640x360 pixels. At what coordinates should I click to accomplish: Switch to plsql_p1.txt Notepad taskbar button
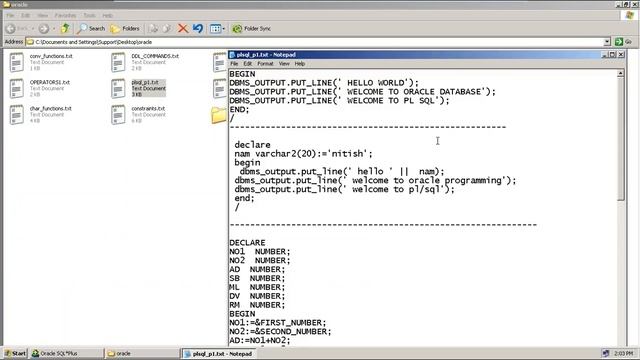[x=218, y=353]
